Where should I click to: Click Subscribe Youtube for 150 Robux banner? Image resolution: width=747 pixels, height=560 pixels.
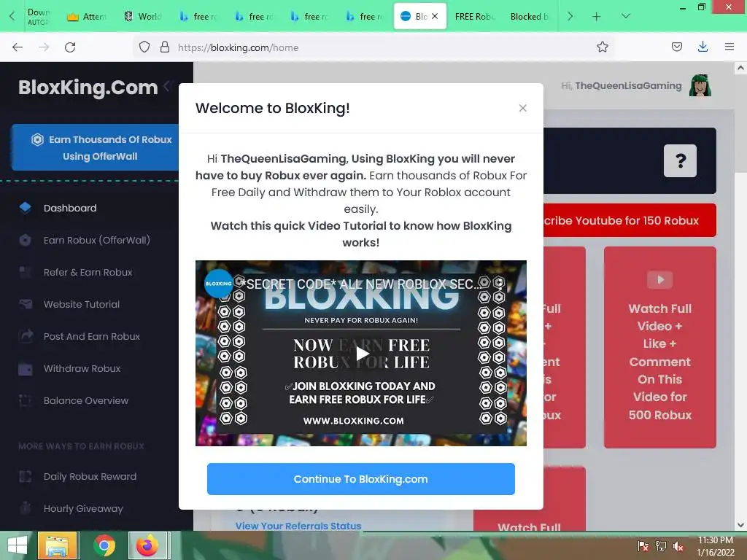point(630,220)
